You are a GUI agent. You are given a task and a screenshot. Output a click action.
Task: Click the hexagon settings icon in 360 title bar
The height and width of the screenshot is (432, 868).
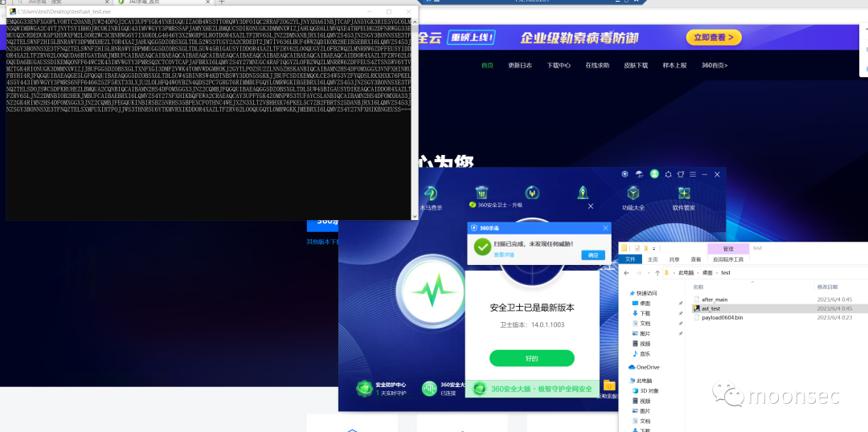click(668, 174)
